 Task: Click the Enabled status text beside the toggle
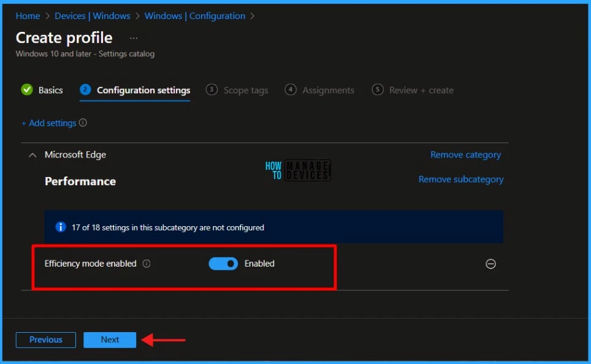259,264
